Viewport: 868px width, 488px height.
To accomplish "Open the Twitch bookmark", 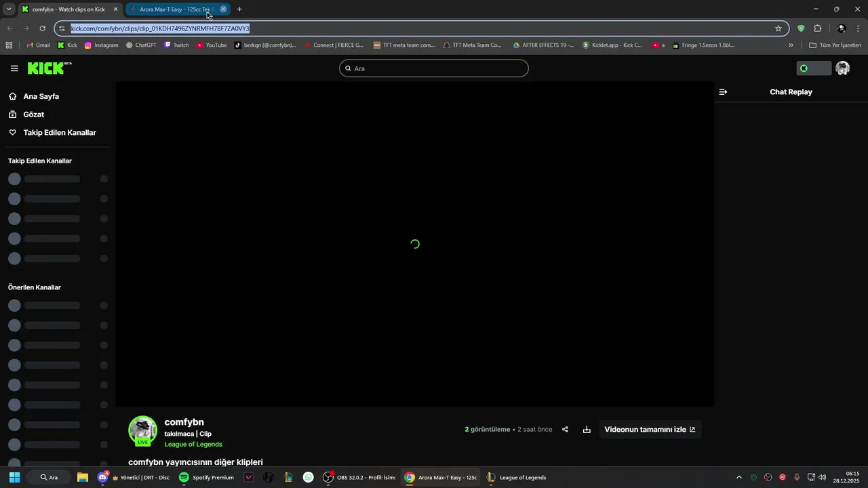I will (x=176, y=45).
